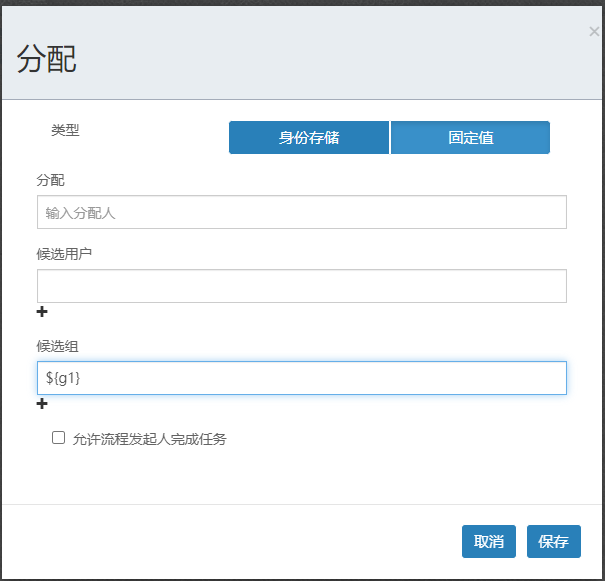Click the 允许流程发起人完成任务 label text
605x581 pixels.
tap(149, 439)
